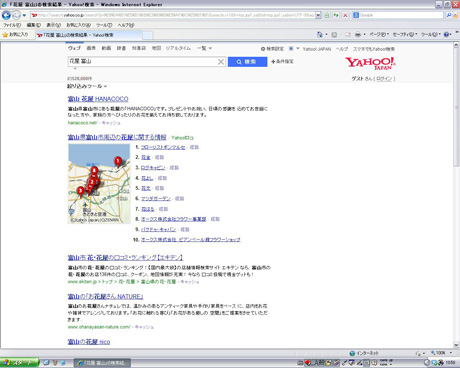Click the Print icon in command bar
The height and width of the screenshot is (368, 460).
click(358, 34)
